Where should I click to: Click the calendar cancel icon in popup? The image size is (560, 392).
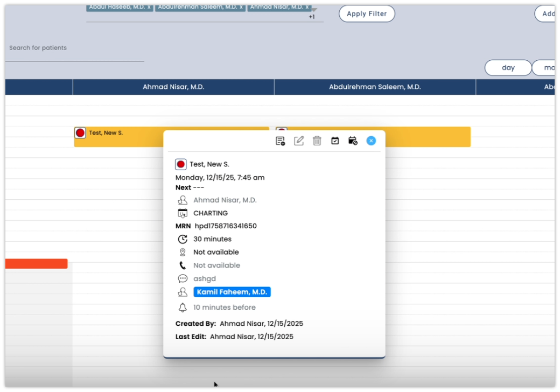353,141
